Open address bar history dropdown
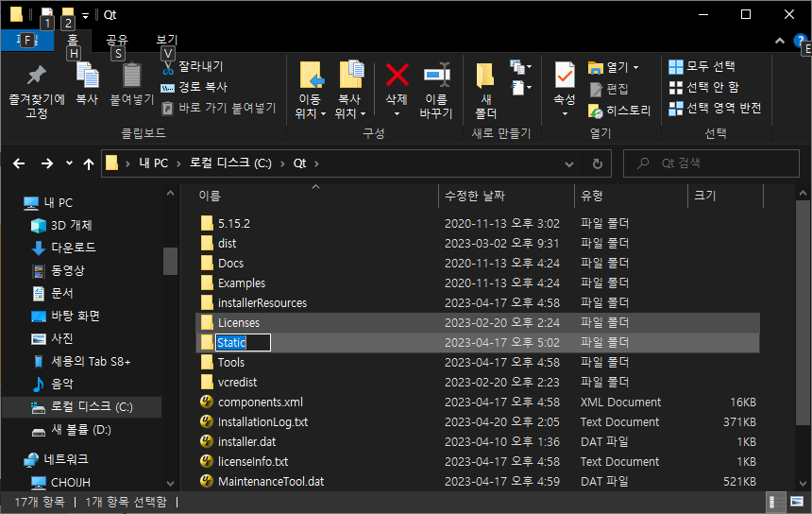Screen dimensions: 812x514 coord(569,164)
